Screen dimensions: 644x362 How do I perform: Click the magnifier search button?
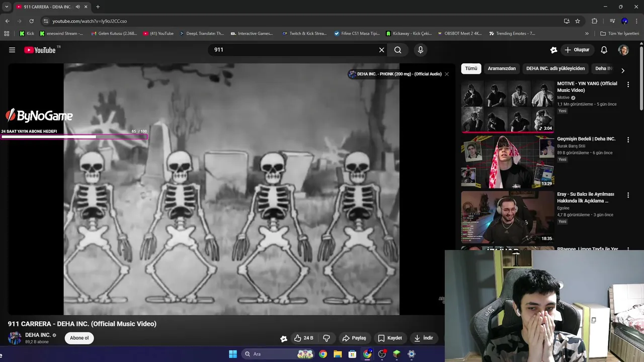[x=398, y=50]
